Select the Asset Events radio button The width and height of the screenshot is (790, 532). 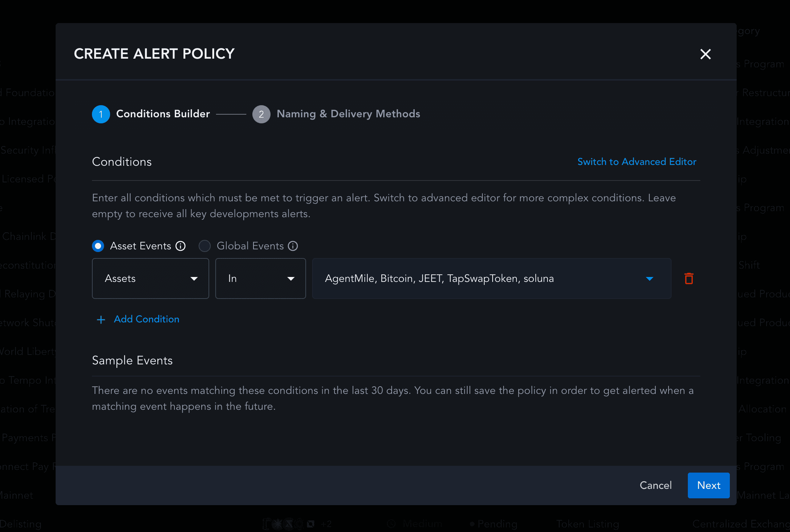coord(98,246)
